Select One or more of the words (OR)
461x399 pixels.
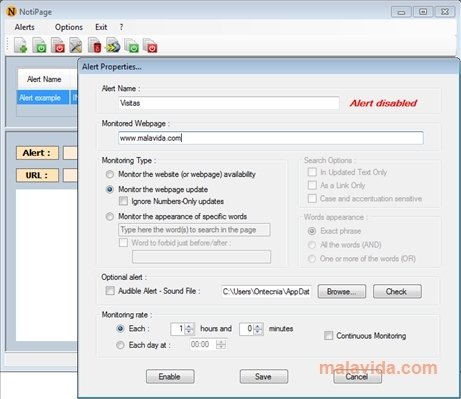click(x=312, y=259)
